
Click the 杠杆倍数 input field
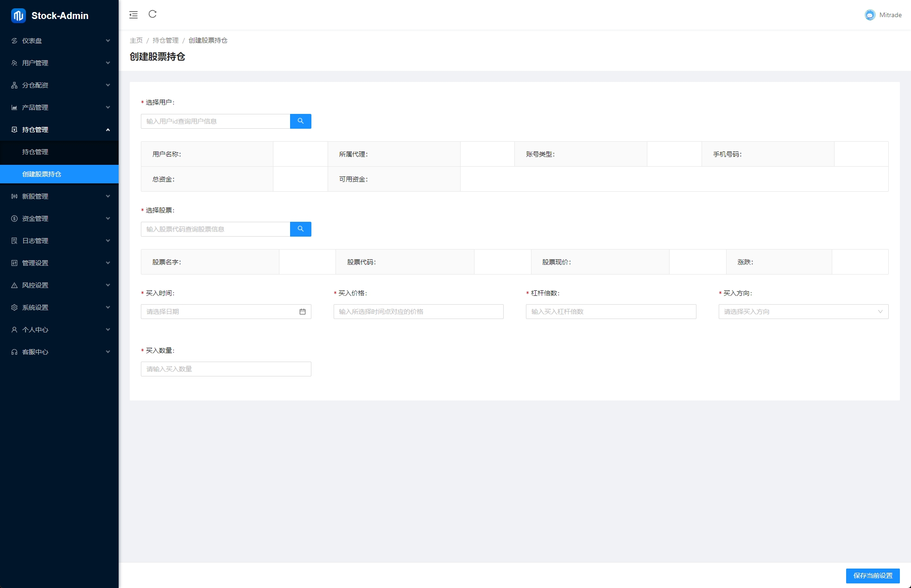pos(611,312)
